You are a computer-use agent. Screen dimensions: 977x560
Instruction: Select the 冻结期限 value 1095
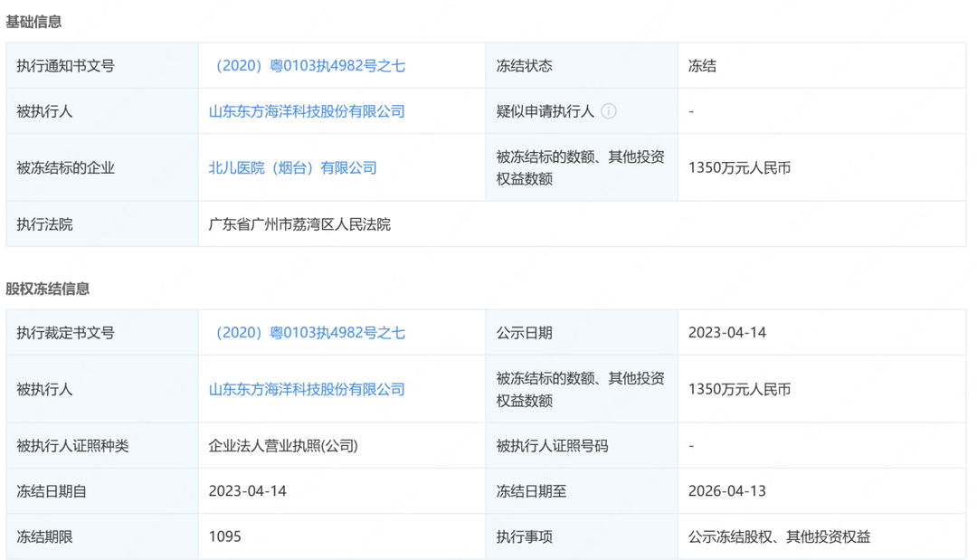click(225, 536)
